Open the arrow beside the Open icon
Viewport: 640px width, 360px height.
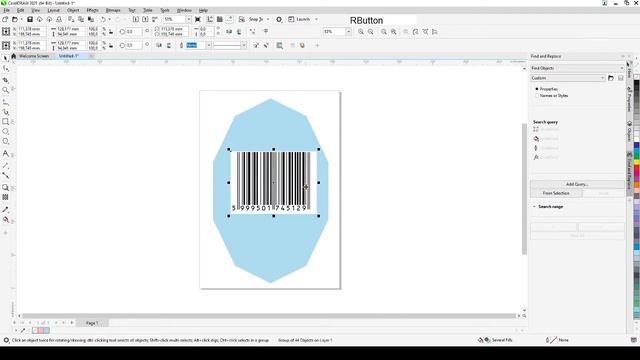coord(21,19)
